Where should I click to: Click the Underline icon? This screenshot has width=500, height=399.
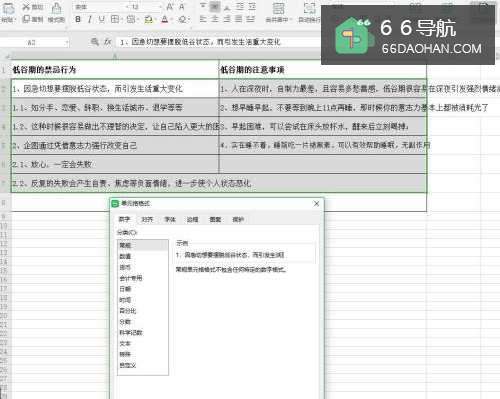(x=101, y=20)
